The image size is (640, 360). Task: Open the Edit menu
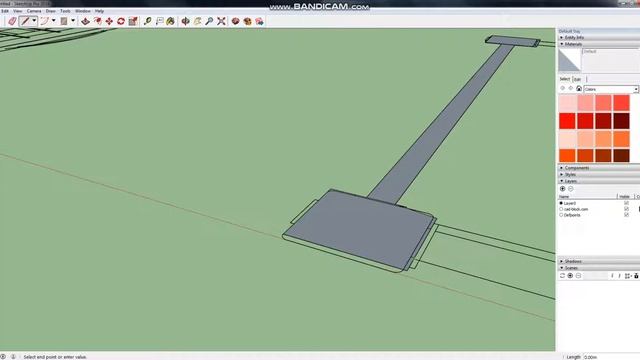(x=5, y=11)
